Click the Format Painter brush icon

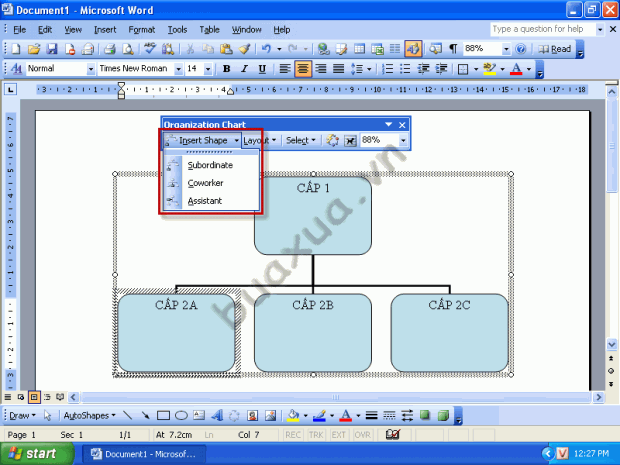coord(244,49)
